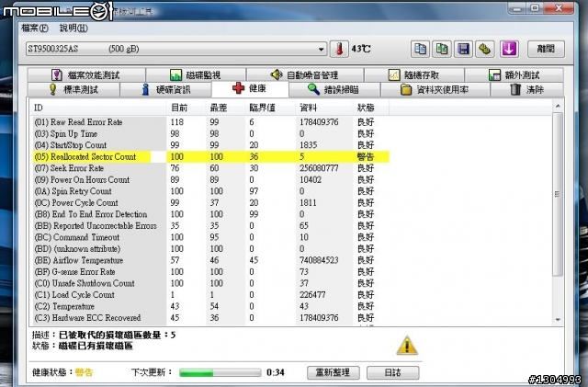588x387 pixels.
Task: Select the (05) Reallocated Sector Count row
Action: [x=210, y=157]
